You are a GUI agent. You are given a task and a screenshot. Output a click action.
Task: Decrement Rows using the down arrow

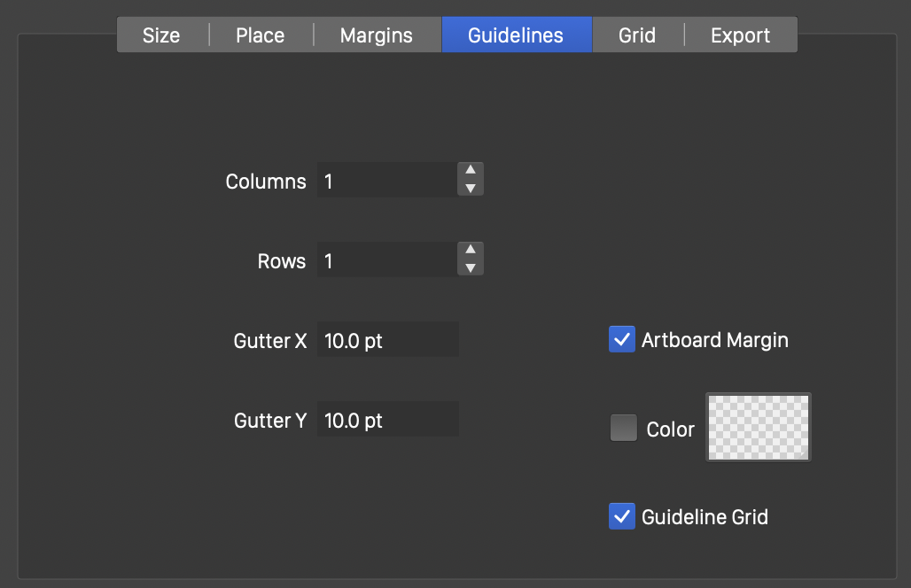pyautogui.click(x=471, y=268)
